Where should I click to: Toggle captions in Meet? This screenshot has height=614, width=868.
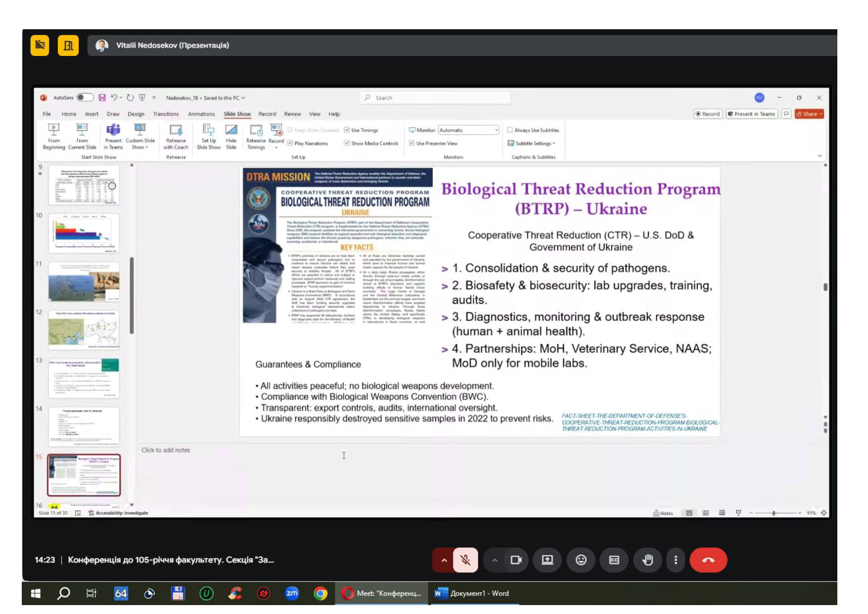click(x=614, y=560)
